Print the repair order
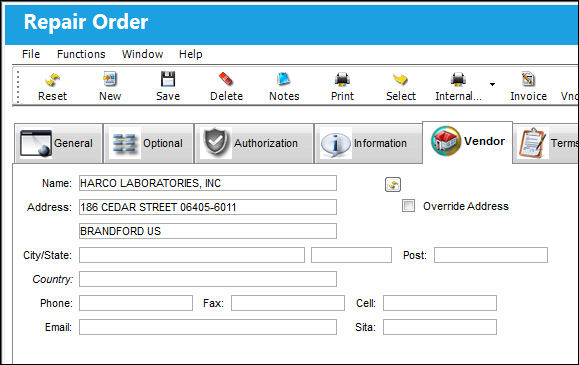The width and height of the screenshot is (579, 365). (342, 86)
